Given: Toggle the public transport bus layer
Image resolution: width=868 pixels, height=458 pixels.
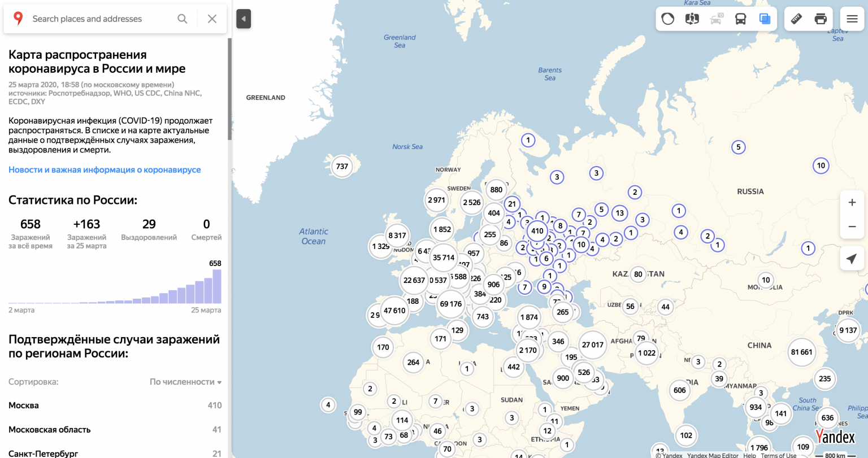Looking at the screenshot, I should point(740,19).
